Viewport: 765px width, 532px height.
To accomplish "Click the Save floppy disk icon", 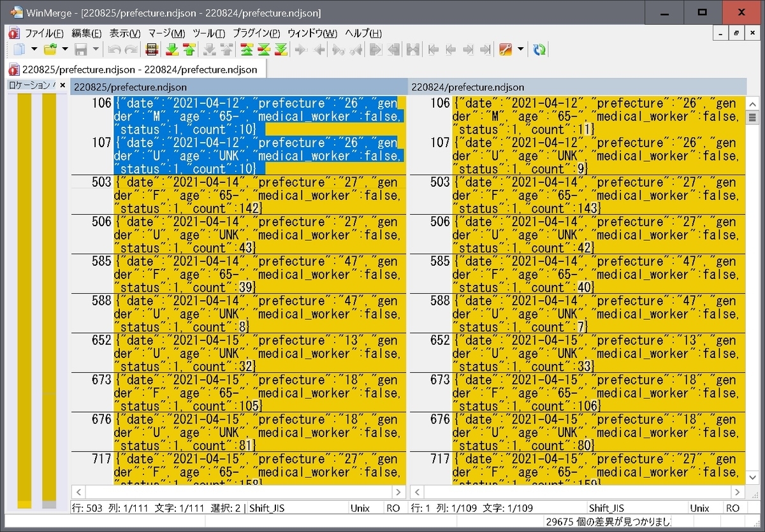I will tap(82, 49).
